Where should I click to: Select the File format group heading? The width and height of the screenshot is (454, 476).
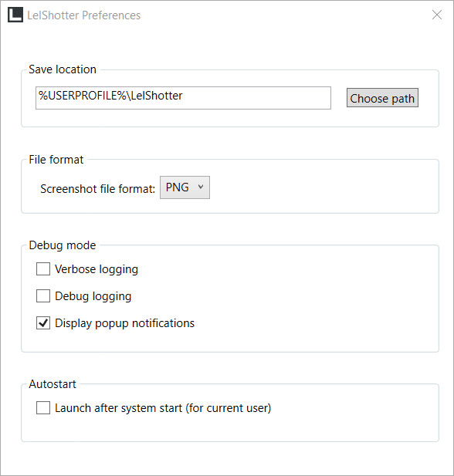click(x=56, y=160)
